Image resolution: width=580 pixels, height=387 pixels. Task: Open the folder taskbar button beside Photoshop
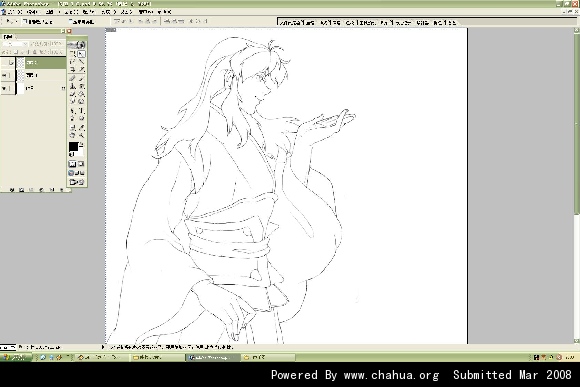coord(268,357)
